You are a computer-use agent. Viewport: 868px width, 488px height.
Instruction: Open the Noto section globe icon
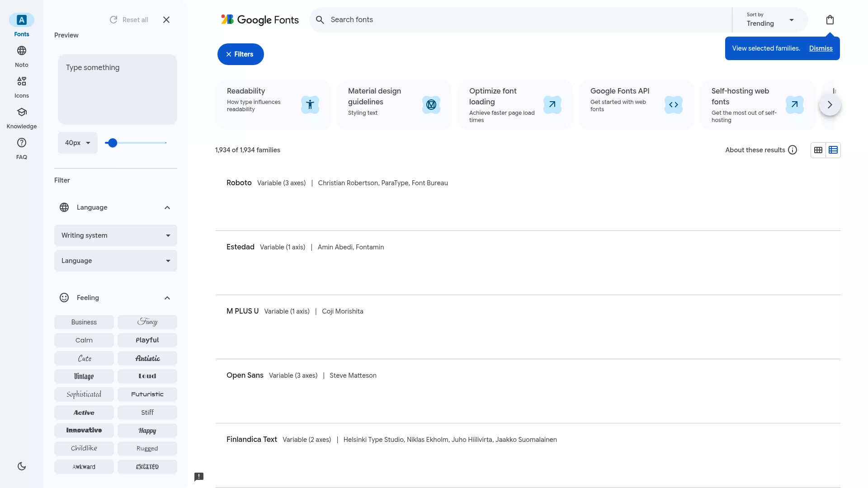(x=22, y=51)
